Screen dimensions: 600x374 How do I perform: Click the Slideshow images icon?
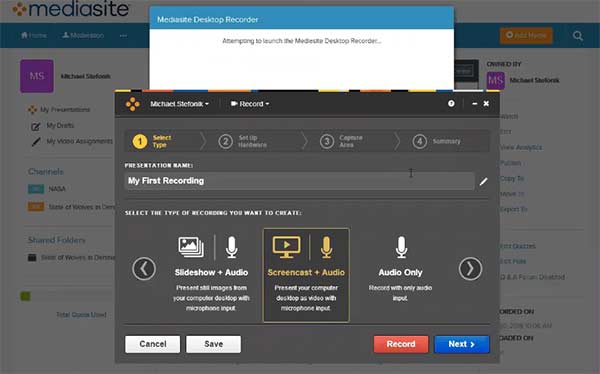point(191,247)
